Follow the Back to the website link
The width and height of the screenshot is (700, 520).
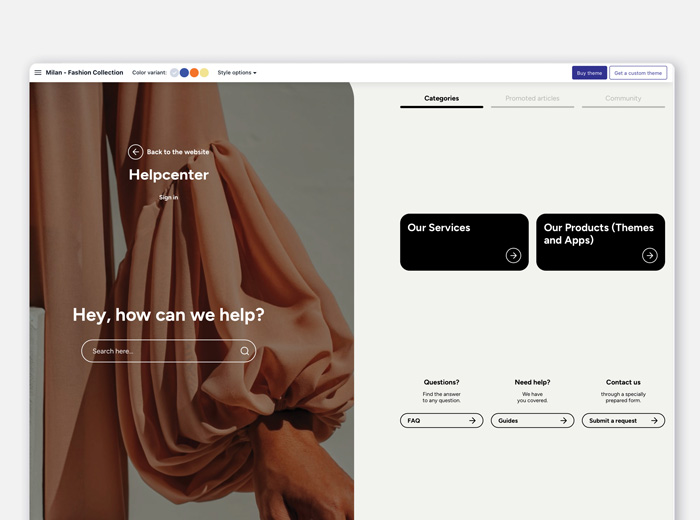click(178, 152)
